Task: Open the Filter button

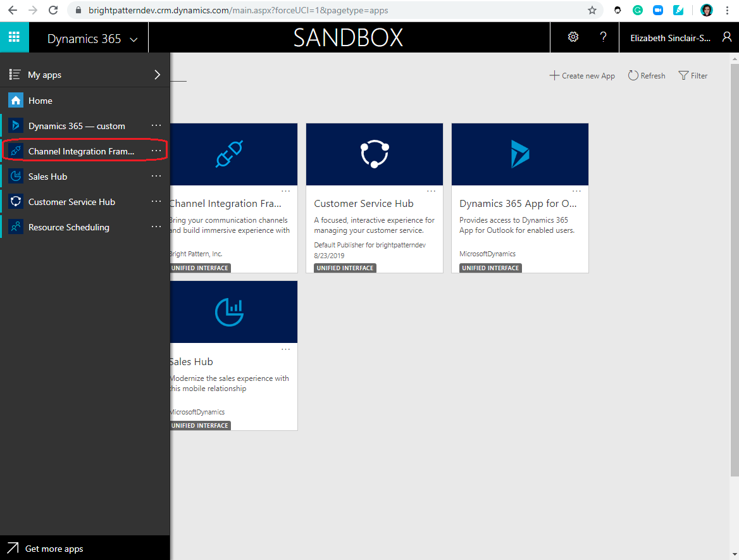Action: (693, 76)
